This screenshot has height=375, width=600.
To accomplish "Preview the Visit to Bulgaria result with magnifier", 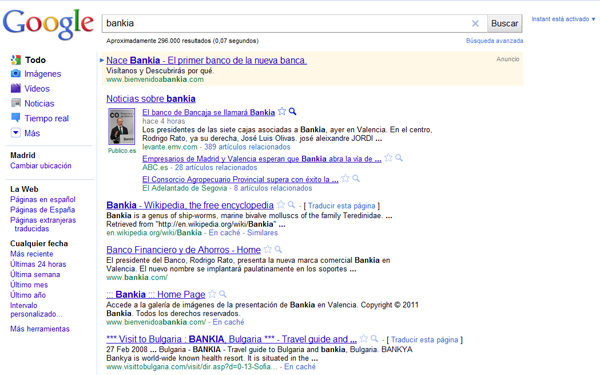I will 375,339.
